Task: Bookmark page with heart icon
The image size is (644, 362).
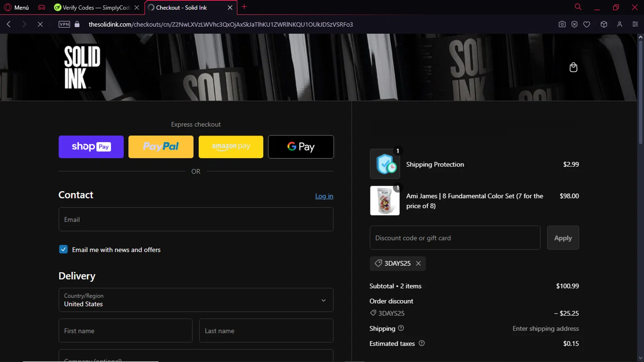Action: point(587,24)
